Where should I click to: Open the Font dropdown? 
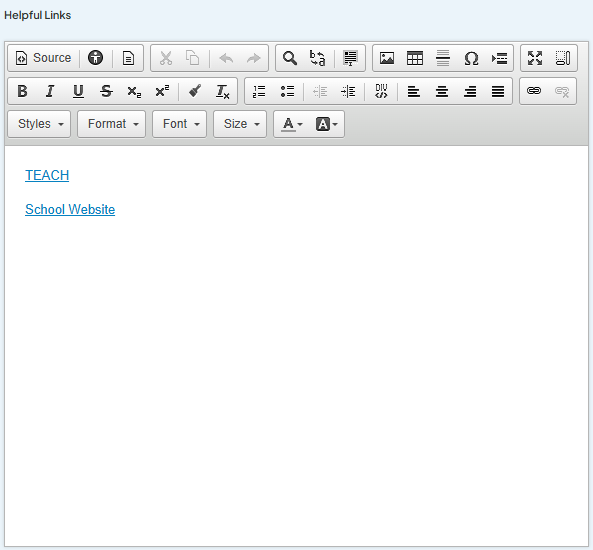180,124
